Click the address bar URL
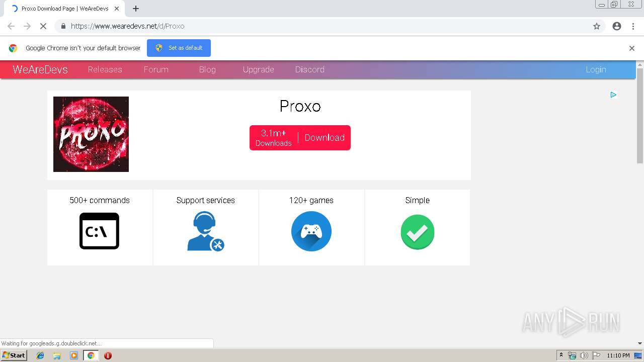644x362 pixels. click(128, 26)
